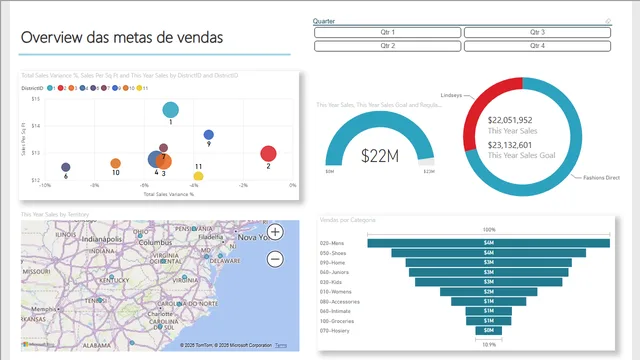Filter by Qtr 3
Image resolution: width=640 pixels, height=360 pixels.
coord(537,32)
